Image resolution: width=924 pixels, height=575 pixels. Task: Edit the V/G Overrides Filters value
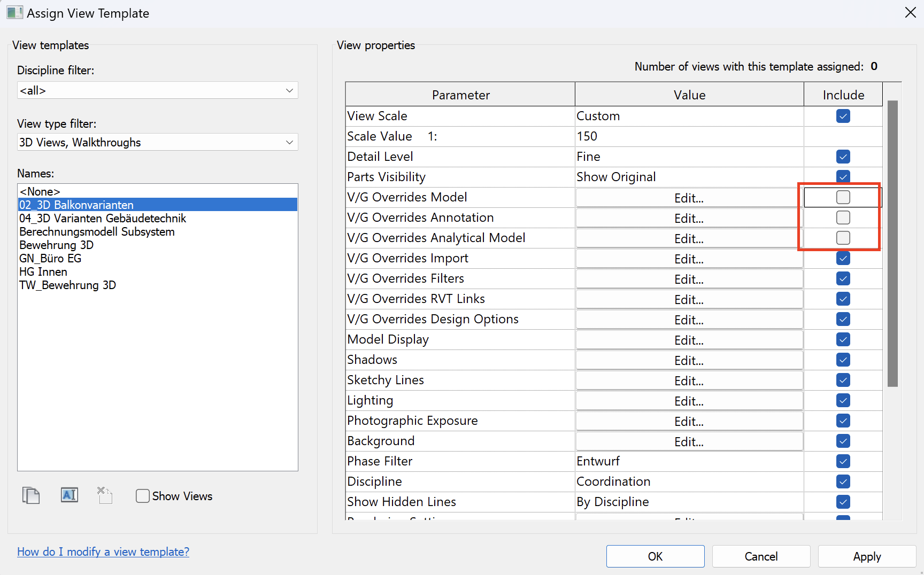[x=689, y=279]
